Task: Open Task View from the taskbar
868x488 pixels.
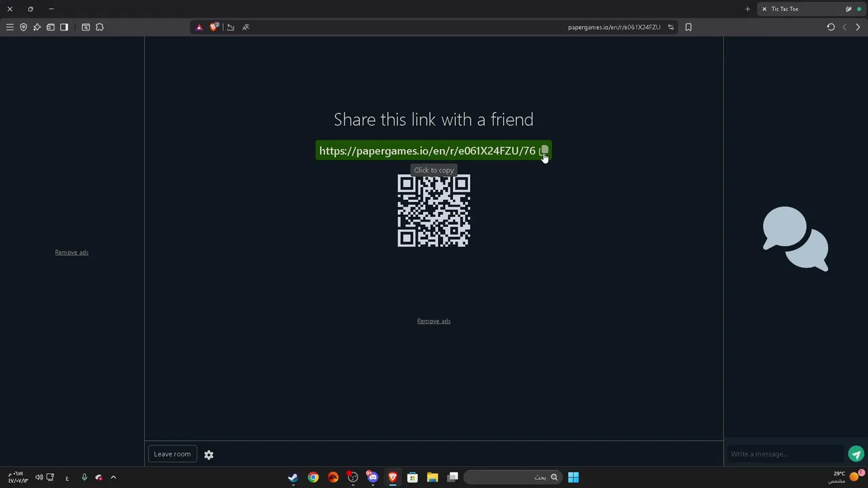Action: [x=453, y=477]
